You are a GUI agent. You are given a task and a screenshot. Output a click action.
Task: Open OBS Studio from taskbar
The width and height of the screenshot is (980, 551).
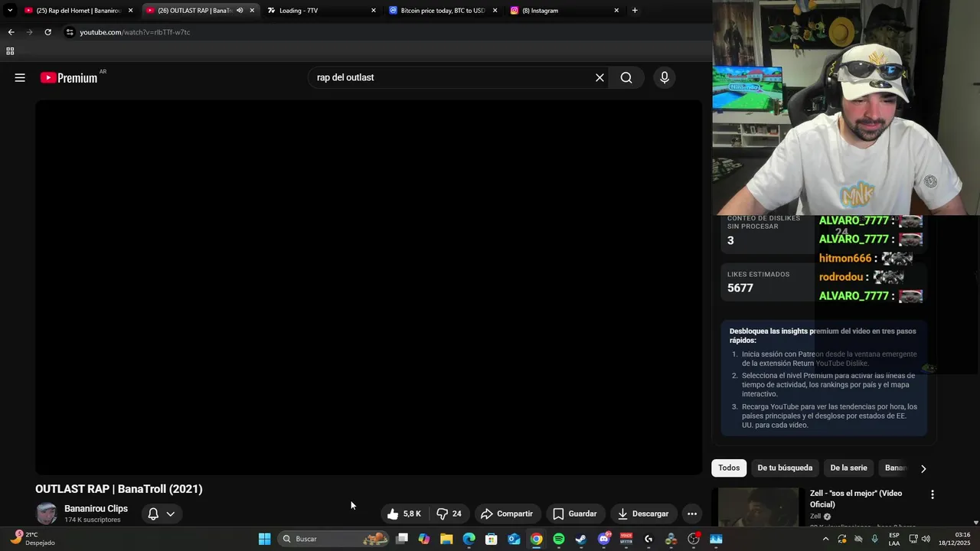pyautogui.click(x=694, y=539)
